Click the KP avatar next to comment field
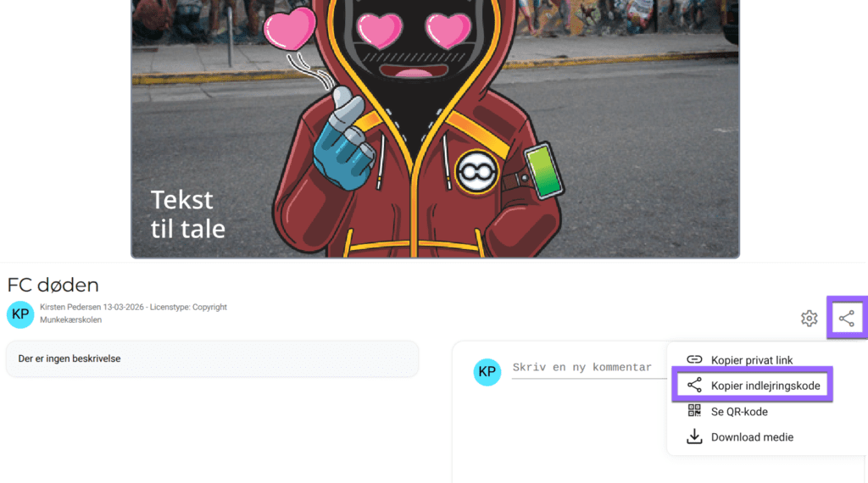Screen dimensions: 868x483 (x=487, y=372)
